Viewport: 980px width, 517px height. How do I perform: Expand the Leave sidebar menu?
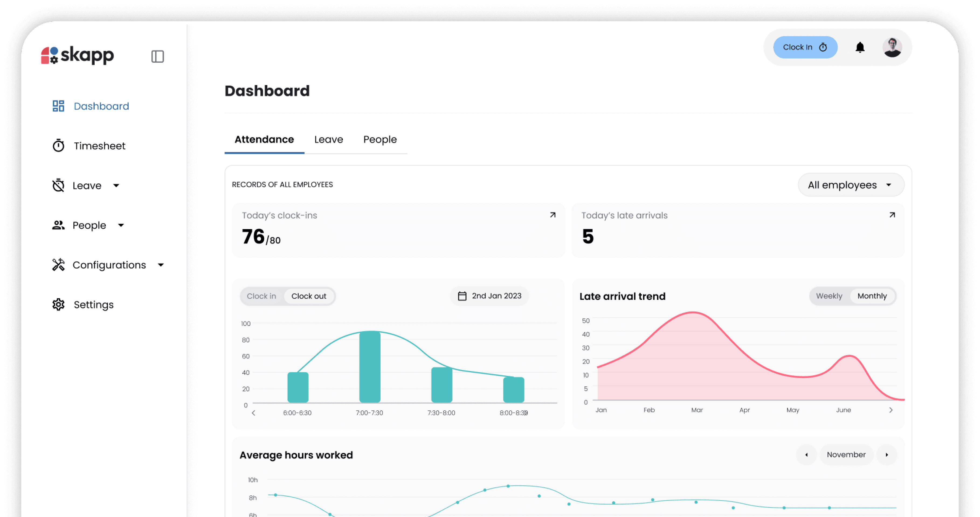pyautogui.click(x=116, y=186)
